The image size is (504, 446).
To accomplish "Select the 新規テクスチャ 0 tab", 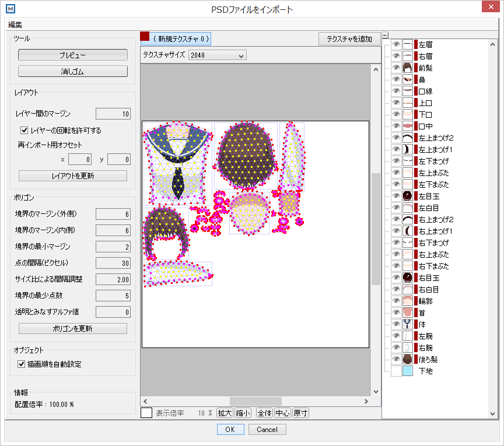I will click(180, 39).
